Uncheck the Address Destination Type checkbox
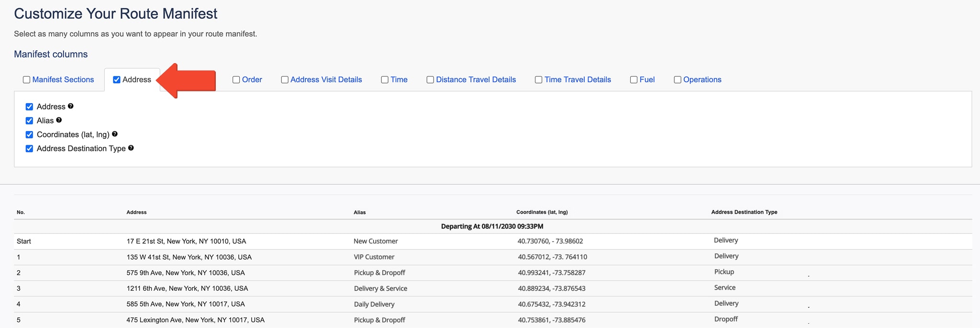This screenshot has height=328, width=980. [29, 148]
